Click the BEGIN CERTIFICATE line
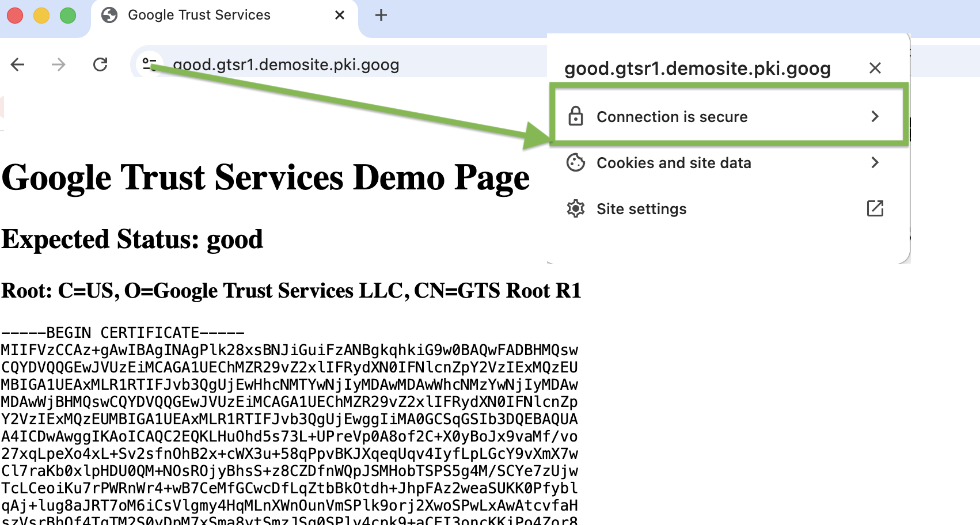The height and width of the screenshot is (525, 980). [123, 333]
